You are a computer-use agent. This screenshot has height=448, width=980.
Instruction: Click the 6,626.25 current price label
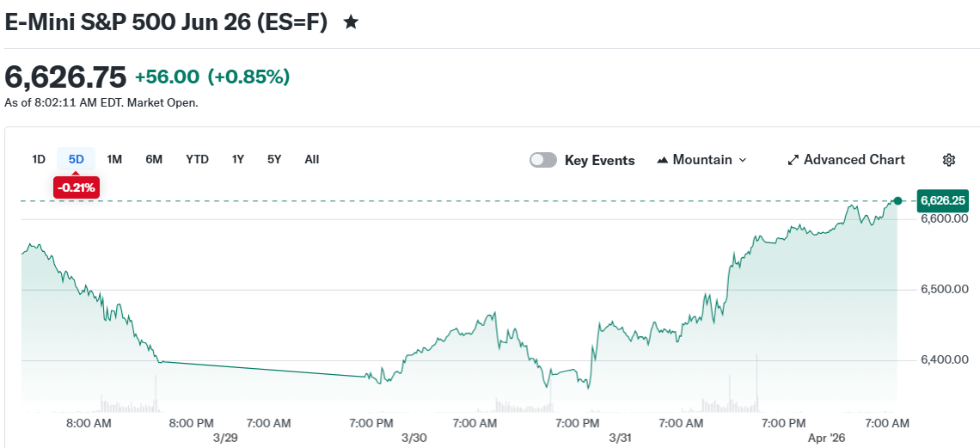coord(943,200)
